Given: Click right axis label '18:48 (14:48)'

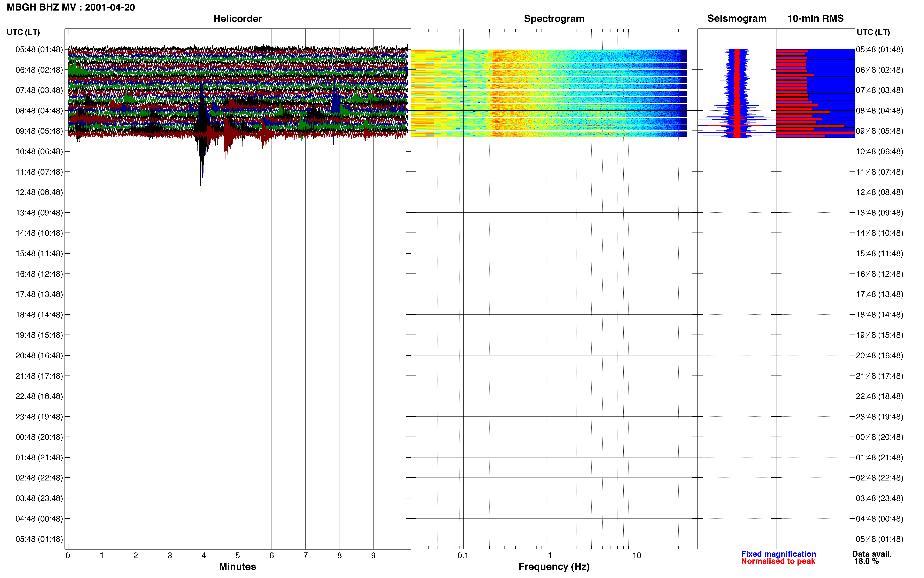Looking at the screenshot, I should (x=880, y=315).
